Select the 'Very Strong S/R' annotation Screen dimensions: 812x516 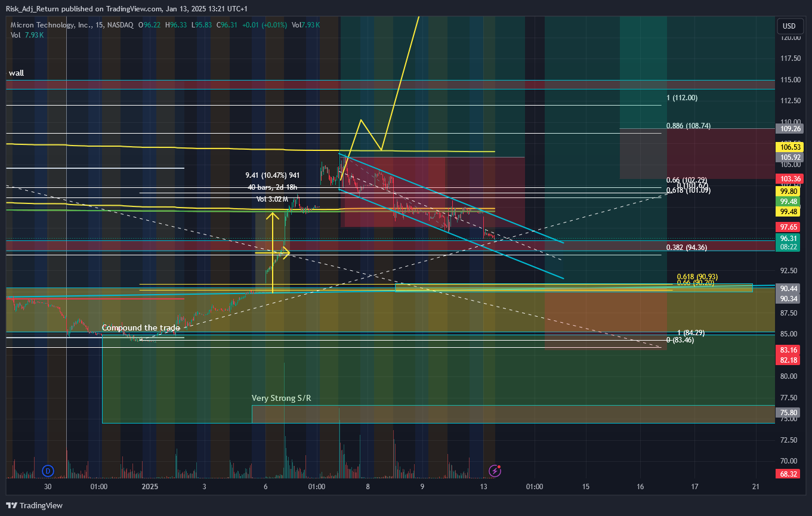[281, 398]
